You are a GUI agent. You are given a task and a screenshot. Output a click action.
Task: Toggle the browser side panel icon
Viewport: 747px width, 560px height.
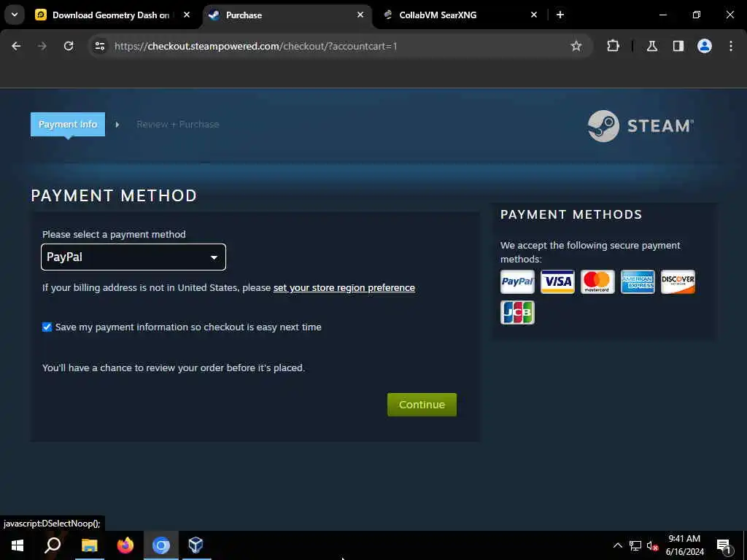pyautogui.click(x=678, y=46)
